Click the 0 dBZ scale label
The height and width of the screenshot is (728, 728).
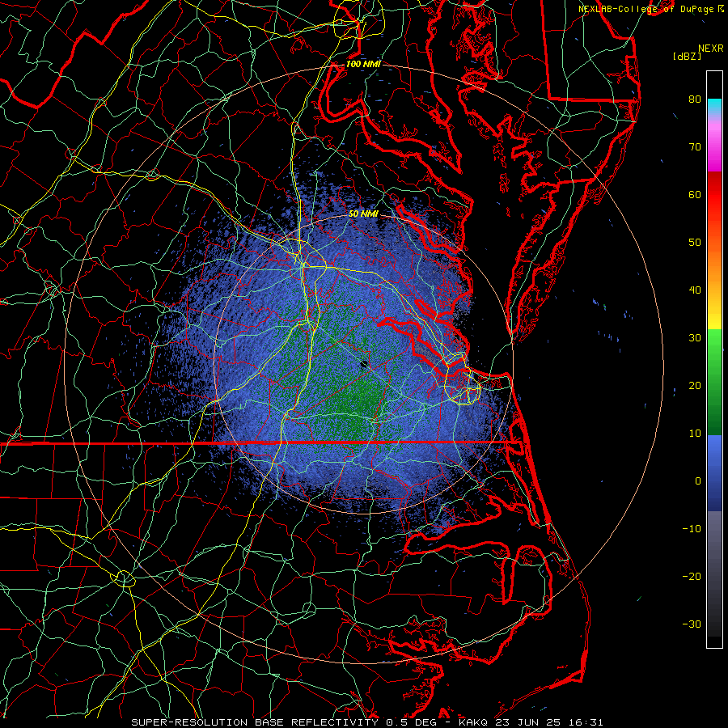[x=698, y=481]
